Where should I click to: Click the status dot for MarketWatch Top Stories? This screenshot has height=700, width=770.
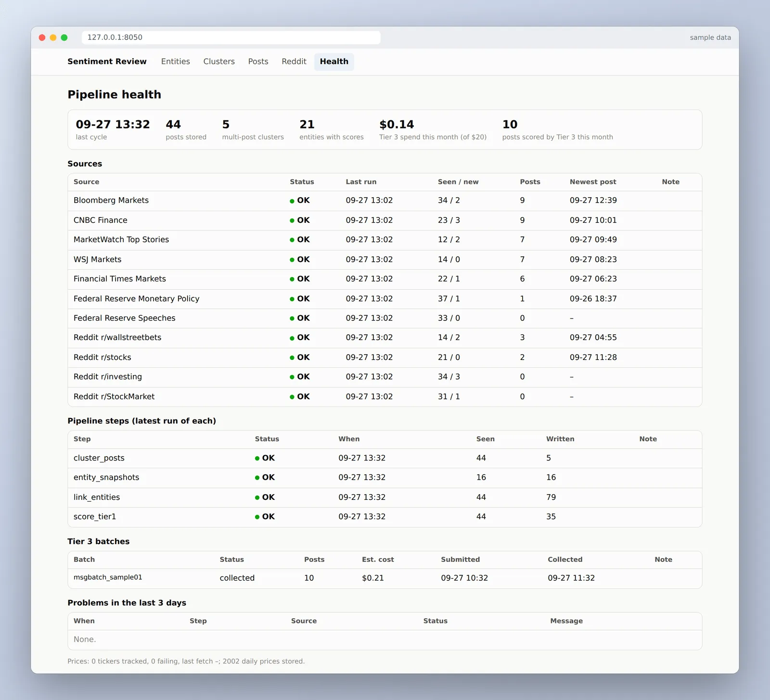292,240
